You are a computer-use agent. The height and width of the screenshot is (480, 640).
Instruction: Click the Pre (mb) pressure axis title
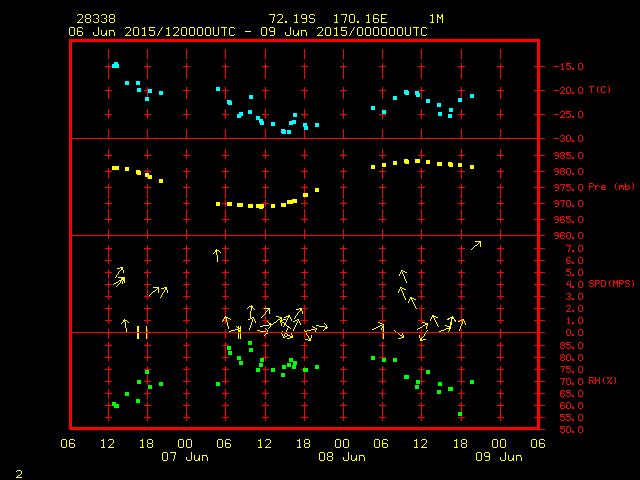click(611, 187)
